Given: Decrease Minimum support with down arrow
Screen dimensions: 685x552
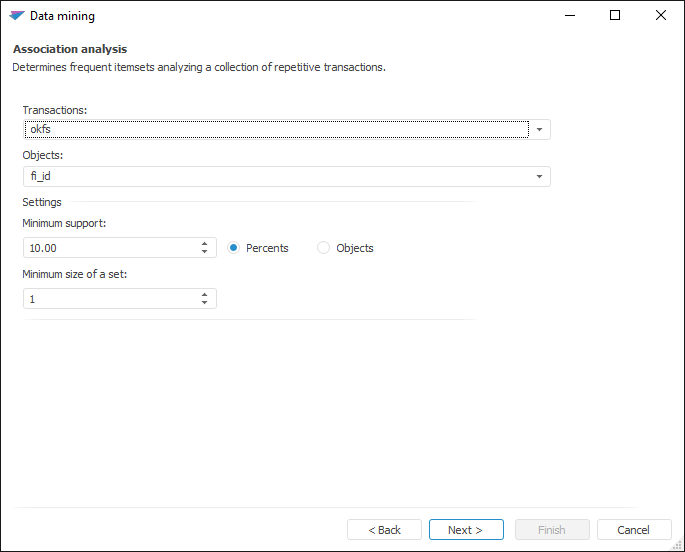Looking at the screenshot, I should 204,253.
